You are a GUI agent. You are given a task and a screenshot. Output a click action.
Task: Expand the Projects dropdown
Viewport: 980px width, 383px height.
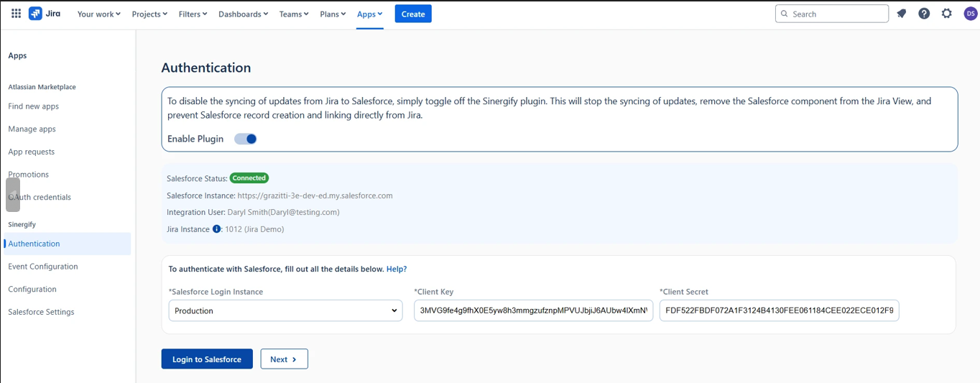tap(149, 14)
